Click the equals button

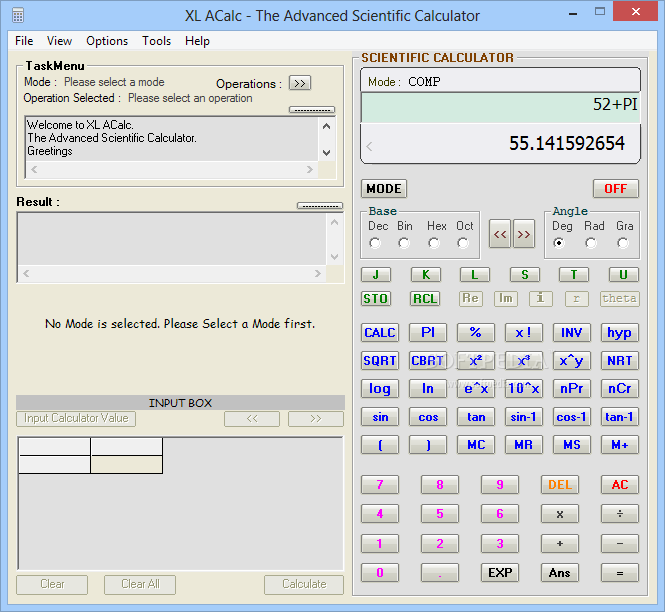619,573
